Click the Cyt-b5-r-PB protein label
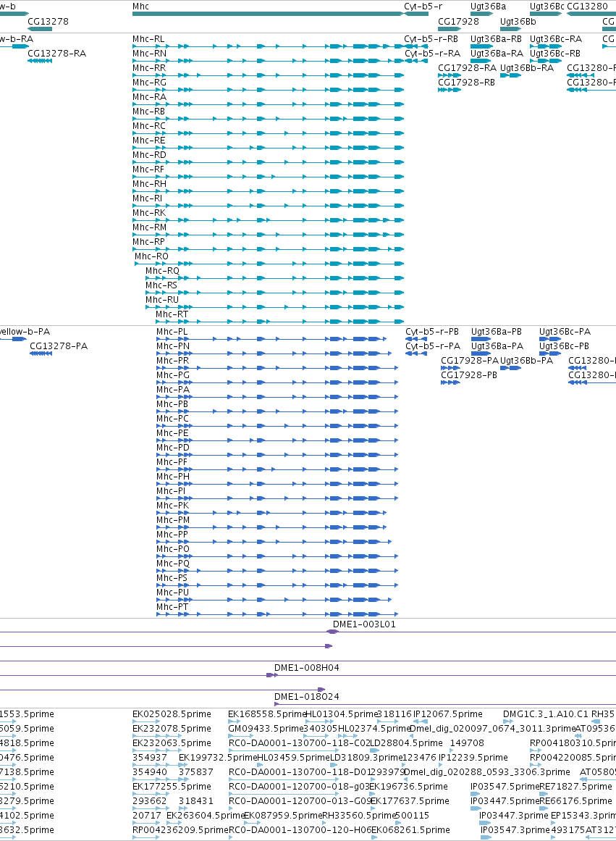Image resolution: width=616 pixels, height=841 pixels. coord(432,332)
